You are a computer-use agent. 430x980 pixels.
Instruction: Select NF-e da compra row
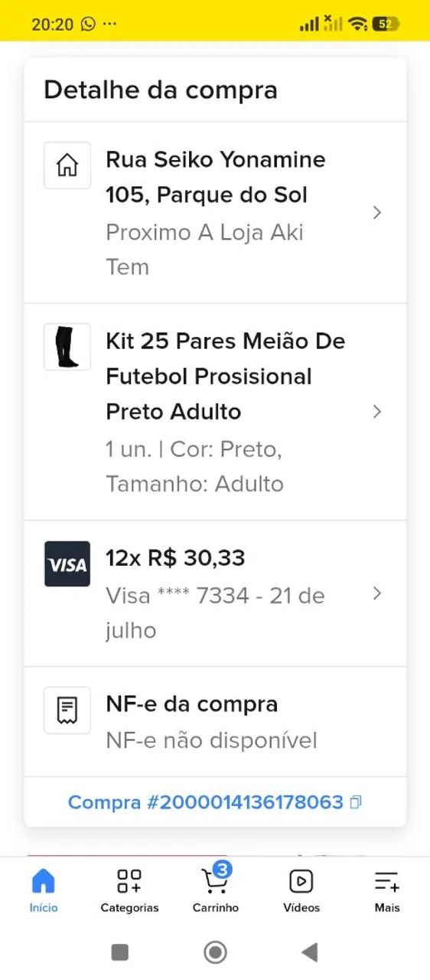215,722
